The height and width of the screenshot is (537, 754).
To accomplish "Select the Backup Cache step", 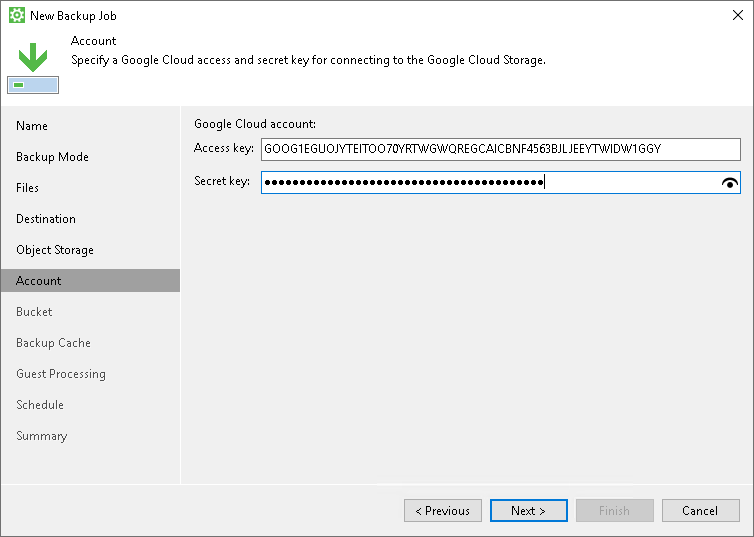I will click(53, 343).
